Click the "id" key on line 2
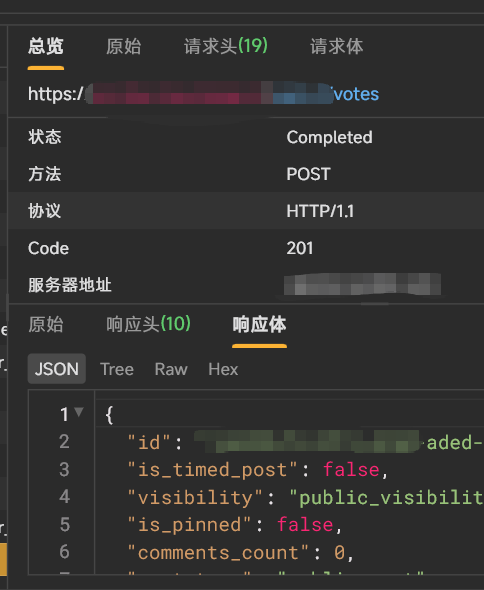484x590 pixels. point(149,442)
